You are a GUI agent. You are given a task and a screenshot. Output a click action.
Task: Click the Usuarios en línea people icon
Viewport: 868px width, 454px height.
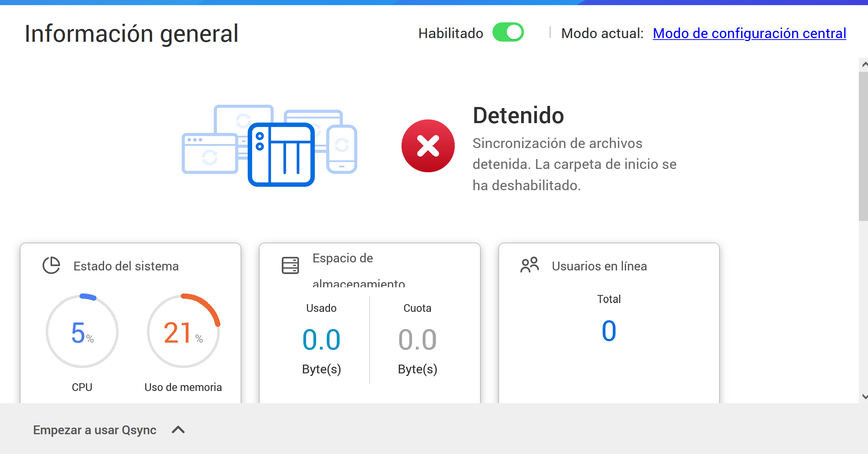coord(530,265)
